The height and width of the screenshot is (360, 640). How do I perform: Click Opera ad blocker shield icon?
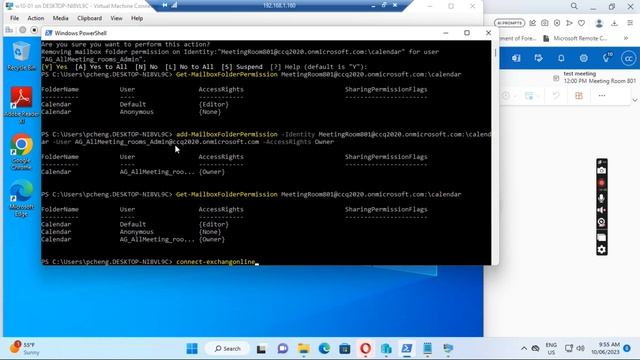557,23
